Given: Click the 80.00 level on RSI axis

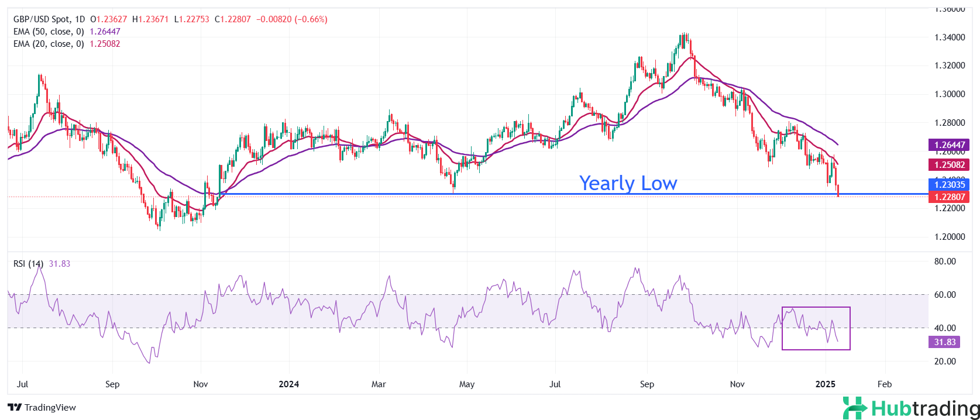Looking at the screenshot, I should pos(945,261).
